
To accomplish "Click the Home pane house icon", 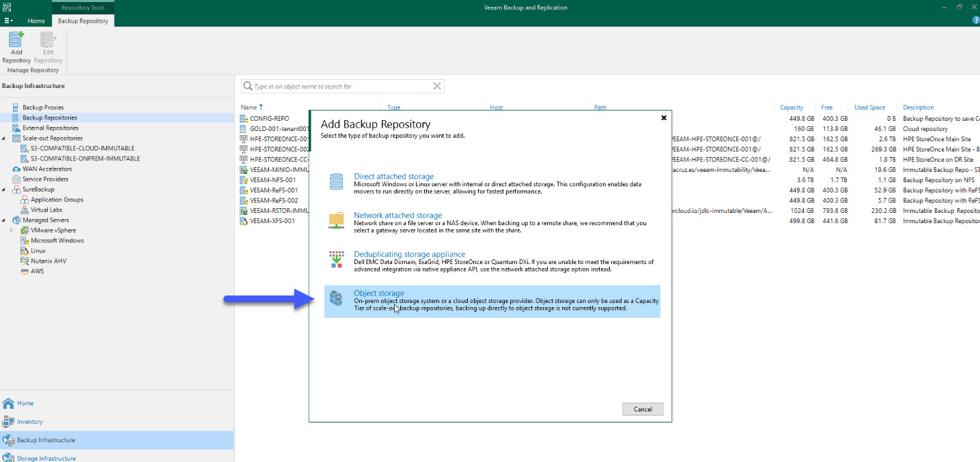I will (8, 403).
